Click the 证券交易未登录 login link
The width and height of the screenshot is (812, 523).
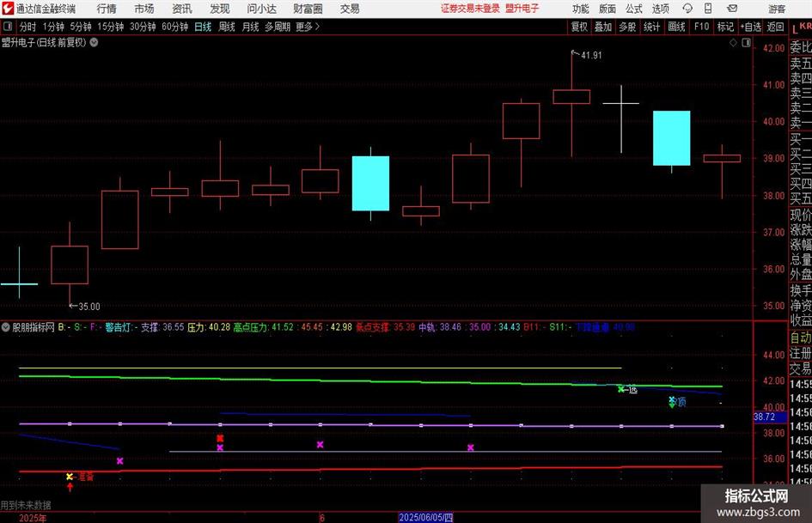470,9
